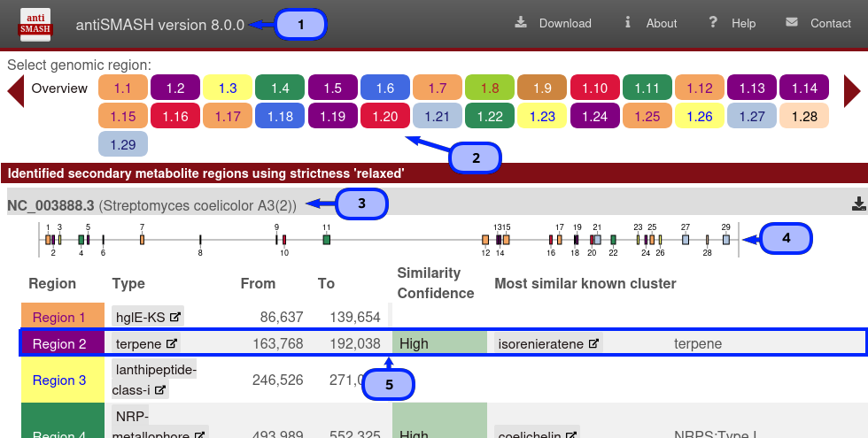This screenshot has width=868, height=438.
Task: Select region button 1.8
Action: (x=490, y=88)
